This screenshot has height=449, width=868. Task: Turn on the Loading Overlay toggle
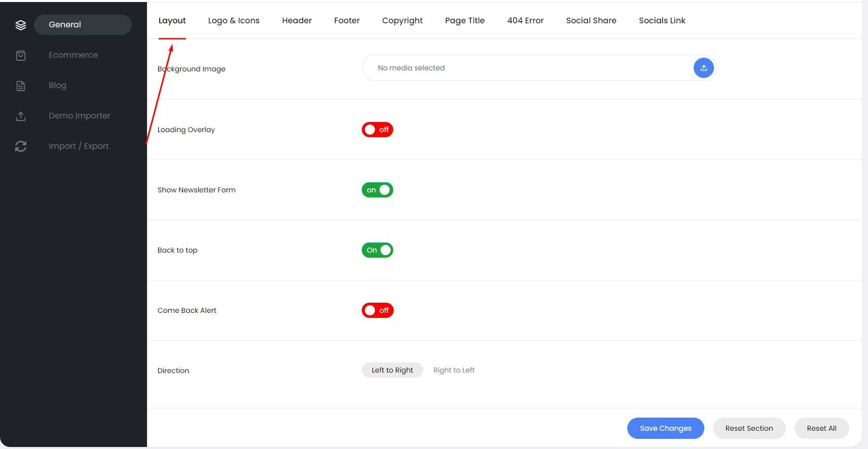378,130
